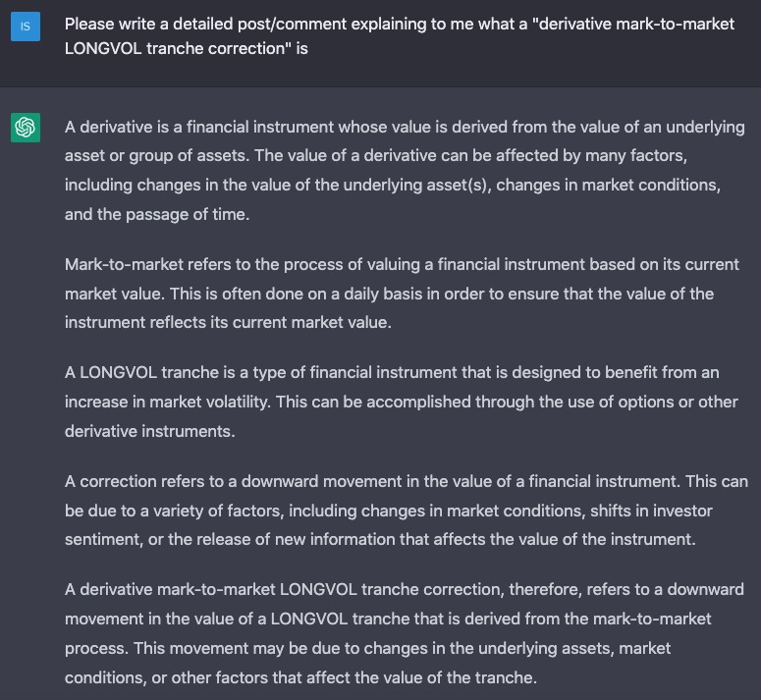This screenshot has width=761, height=700.
Task: Click the final paragraph starting "A derivative mark-to-market LONGVOL"
Action: pyautogui.click(x=405, y=633)
